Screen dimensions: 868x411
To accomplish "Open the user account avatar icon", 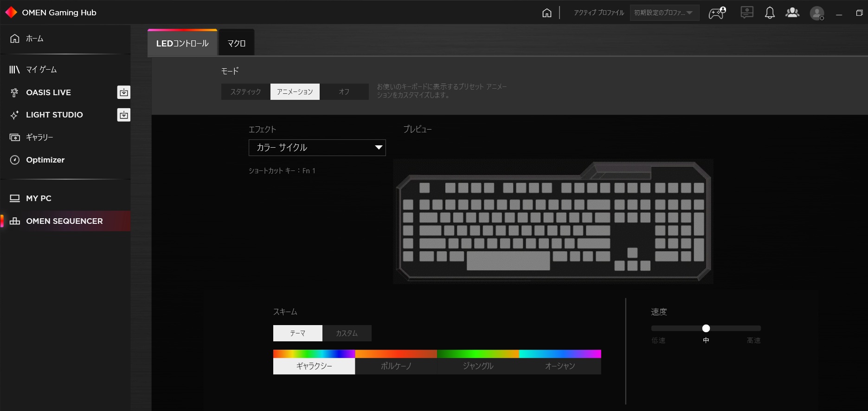I will [817, 13].
